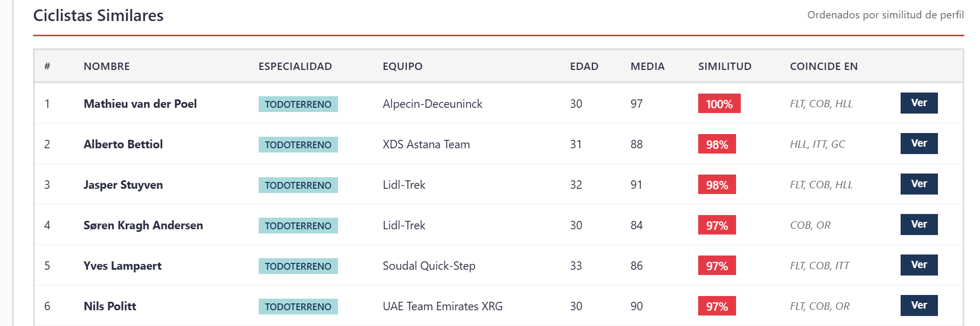Click Nils Politt rider name

[110, 306]
